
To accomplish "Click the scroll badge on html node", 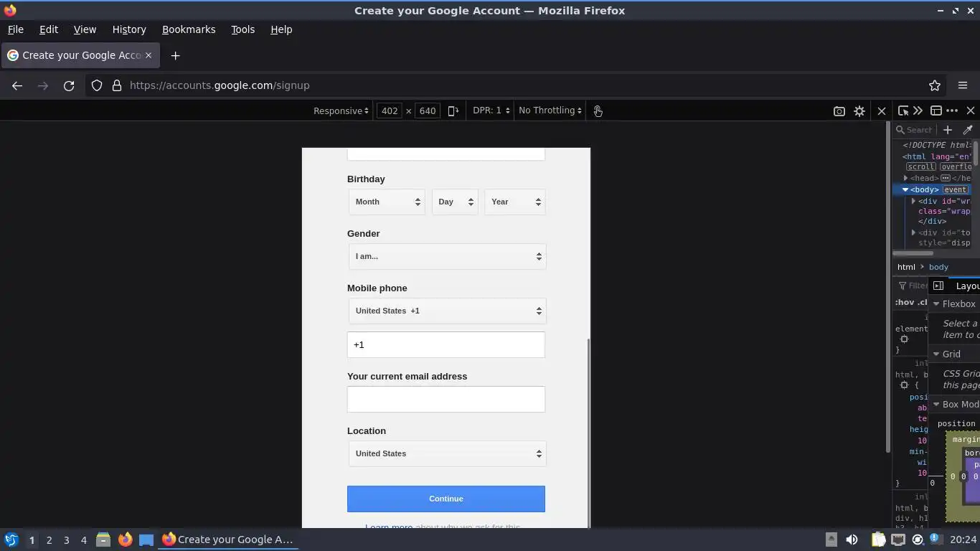I will click(920, 166).
